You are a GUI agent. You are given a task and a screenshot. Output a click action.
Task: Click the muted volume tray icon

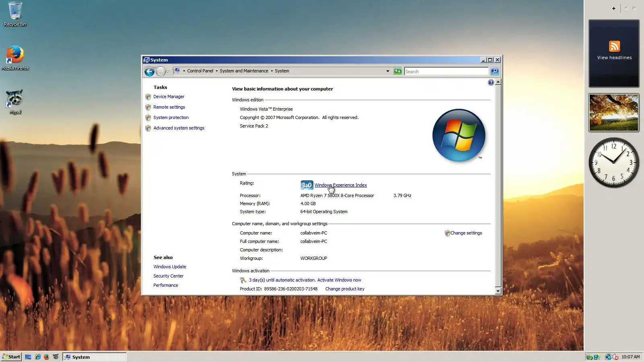[x=615, y=357]
